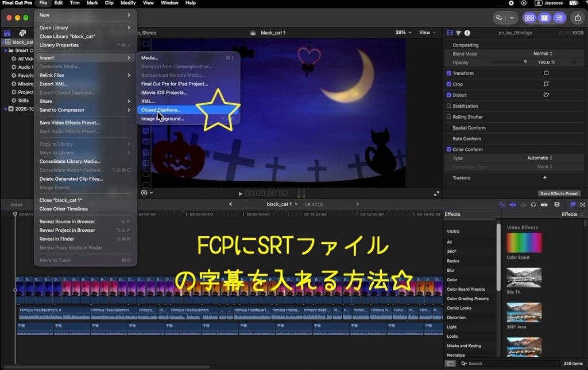Open the Info inspector icon
The image size is (588, 370).
[x=467, y=33]
